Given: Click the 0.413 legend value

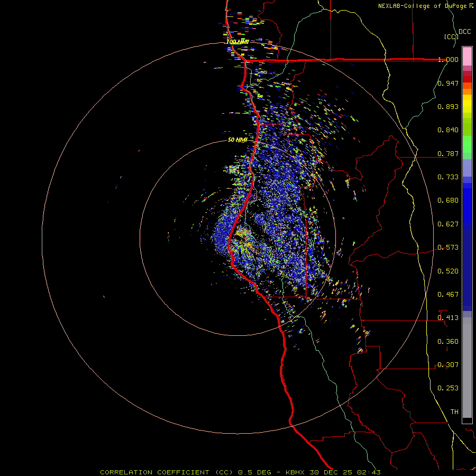Looking at the screenshot, I should 448,318.
